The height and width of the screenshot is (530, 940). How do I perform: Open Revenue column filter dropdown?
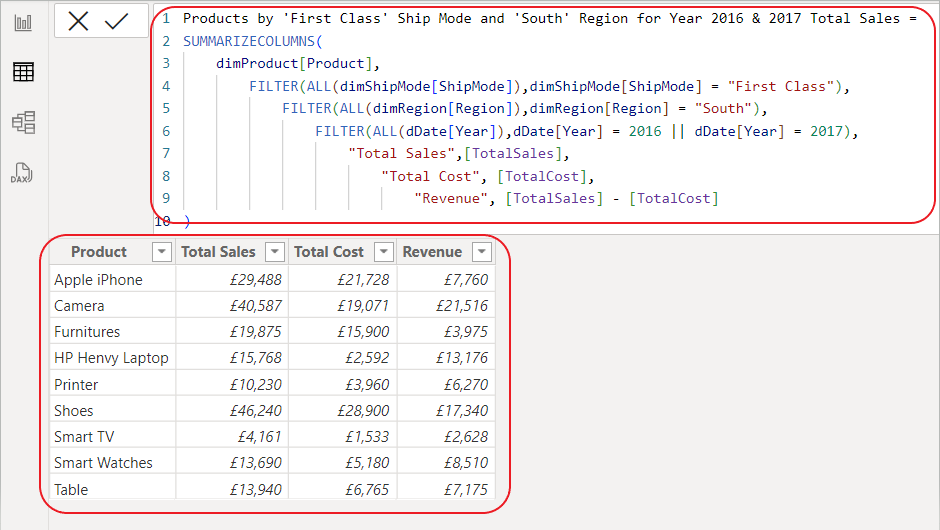coord(482,252)
